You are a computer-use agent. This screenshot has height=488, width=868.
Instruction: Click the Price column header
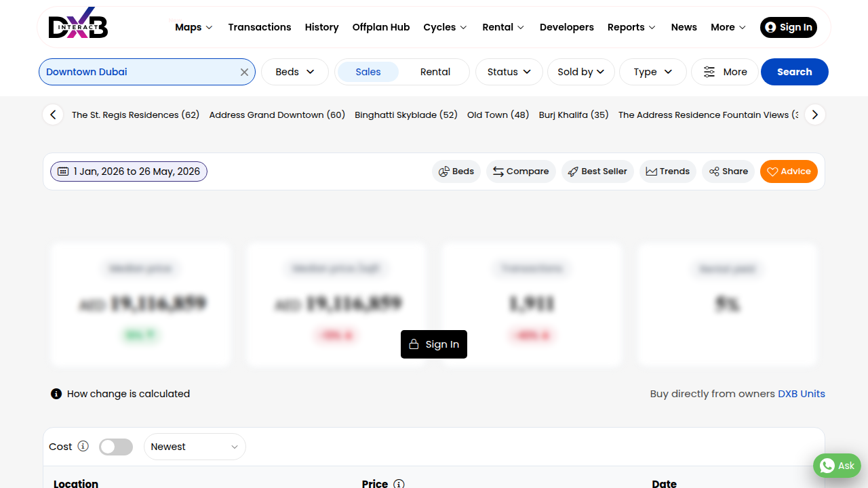[375, 483]
